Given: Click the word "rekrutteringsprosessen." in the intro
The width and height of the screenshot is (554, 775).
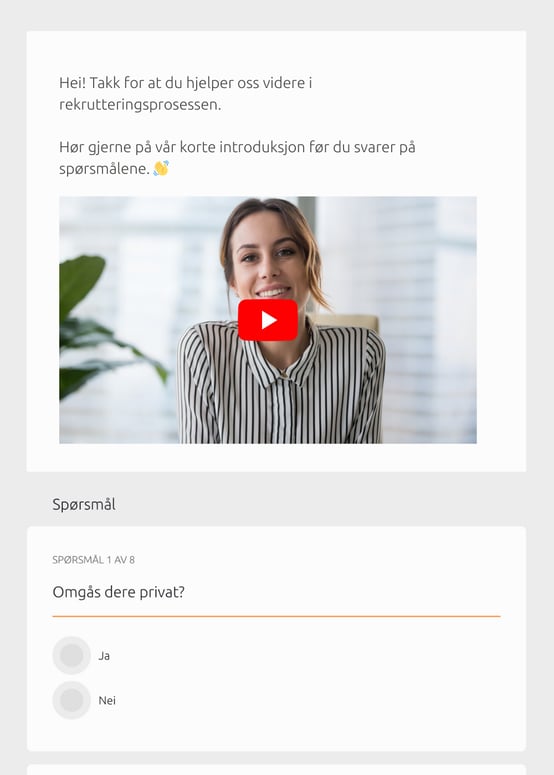Looking at the screenshot, I should pos(140,105).
